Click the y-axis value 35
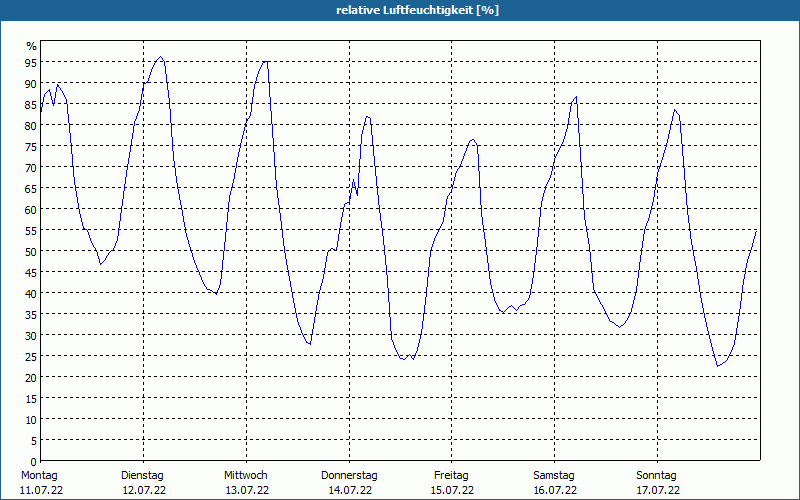This screenshot has height=500, width=800. (x=31, y=314)
